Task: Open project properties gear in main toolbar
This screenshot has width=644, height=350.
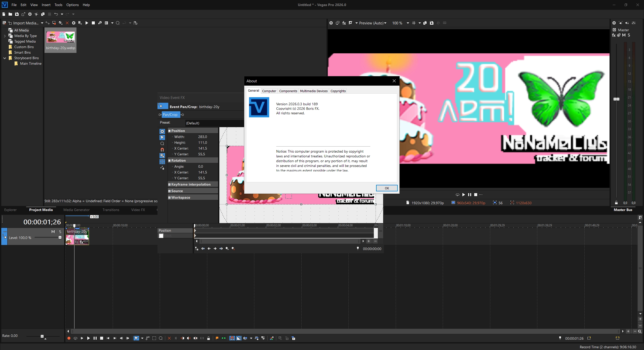Action: tap(30, 14)
